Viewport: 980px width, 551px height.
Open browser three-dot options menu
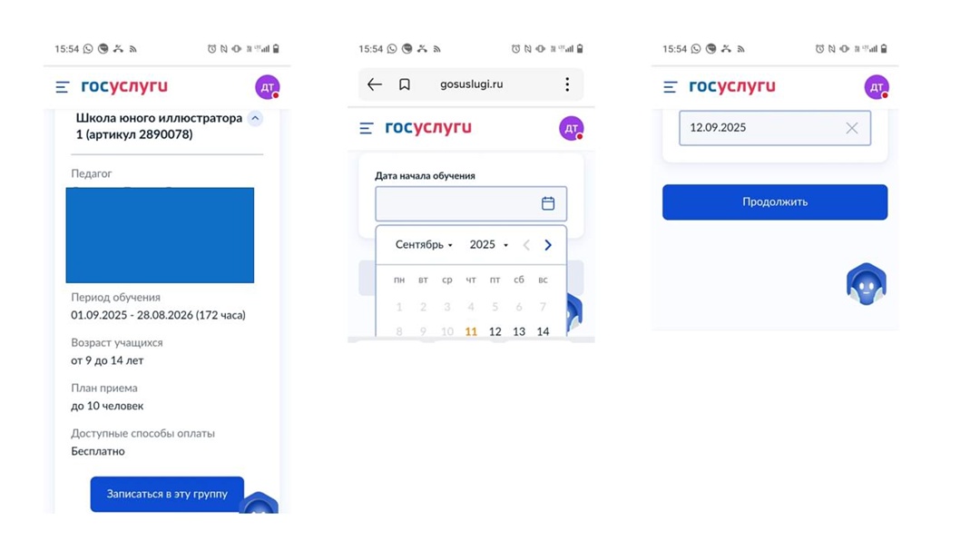(x=567, y=84)
